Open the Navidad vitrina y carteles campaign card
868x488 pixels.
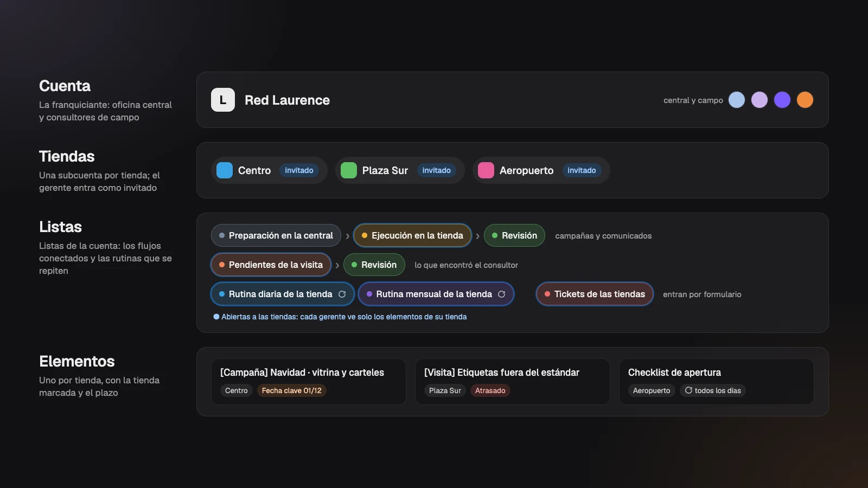pyautogui.click(x=309, y=382)
